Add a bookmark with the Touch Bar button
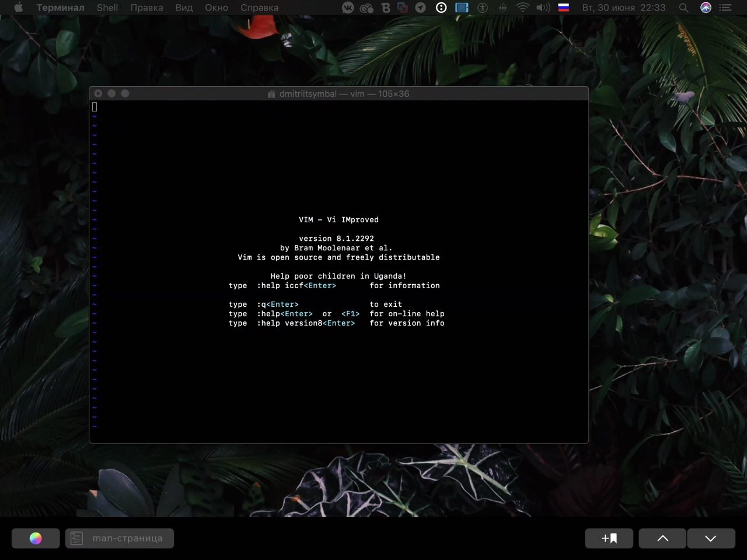747x560 pixels. point(609,538)
